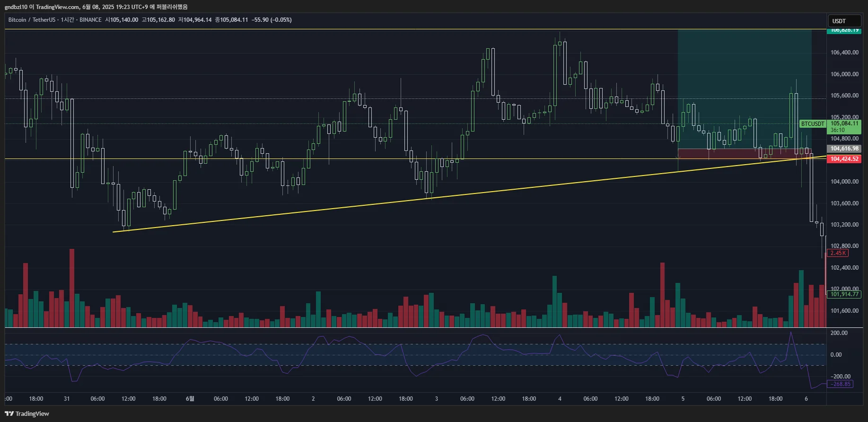Click the gndbzl10 publisher header text
The height and width of the screenshot is (422, 868).
(x=16, y=7)
